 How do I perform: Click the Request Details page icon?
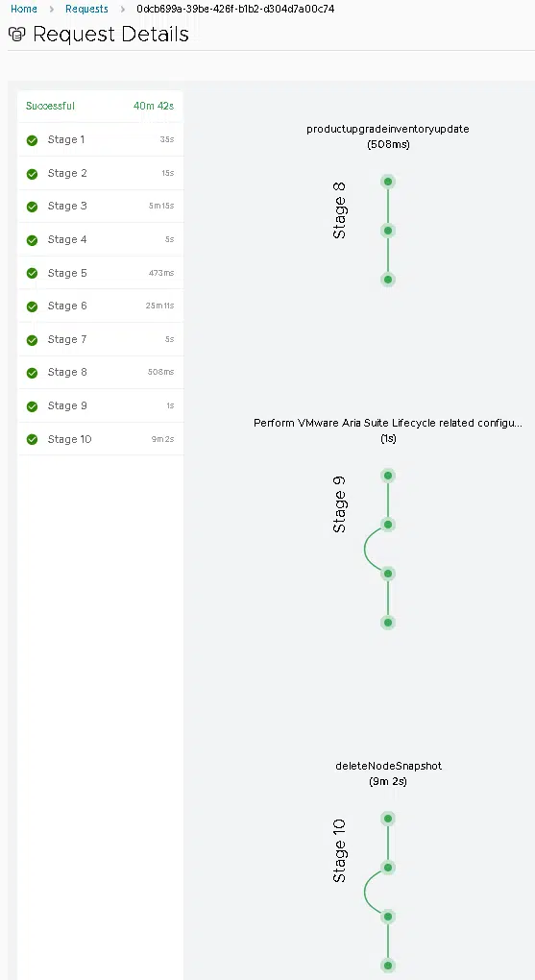pos(17,34)
